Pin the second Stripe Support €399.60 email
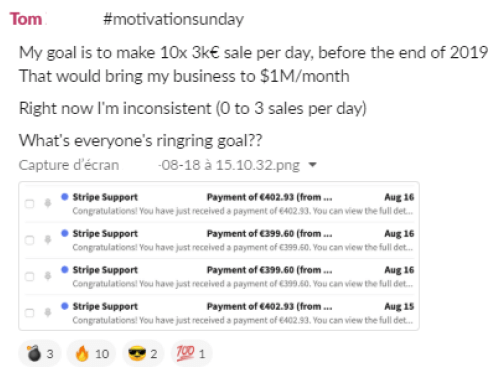This screenshot has width=500, height=371. [48, 240]
